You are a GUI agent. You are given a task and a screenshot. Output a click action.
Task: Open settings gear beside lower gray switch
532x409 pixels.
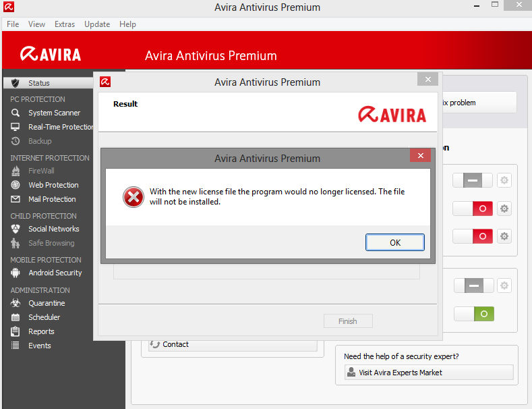pyautogui.click(x=504, y=285)
